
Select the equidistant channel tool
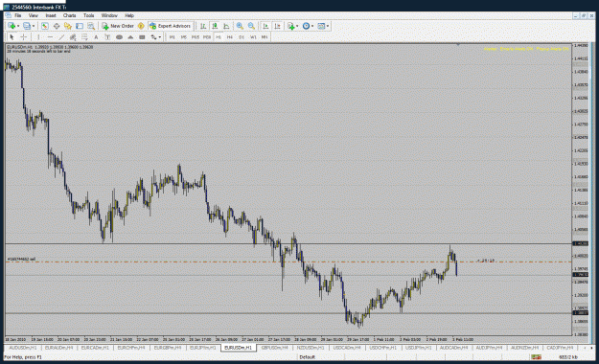73,37
